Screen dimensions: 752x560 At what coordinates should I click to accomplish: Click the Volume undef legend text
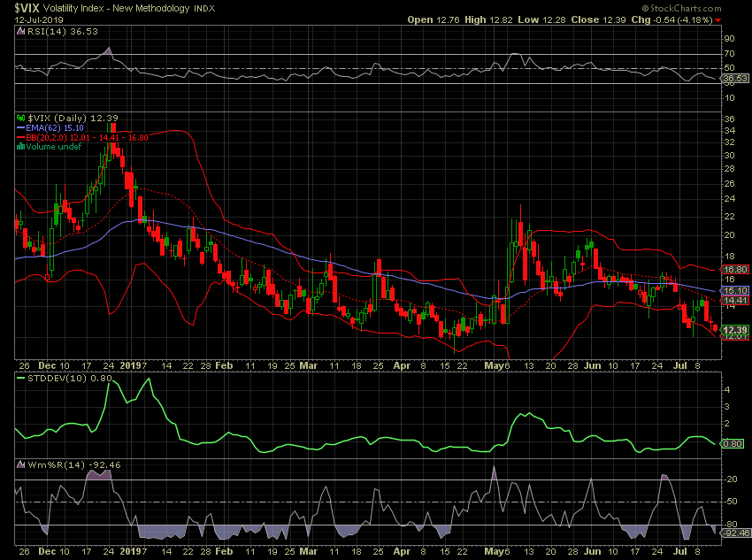tap(54, 147)
